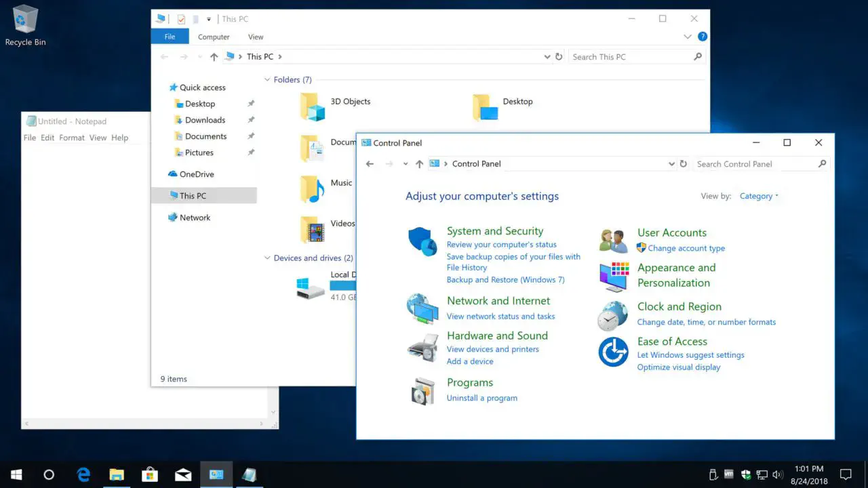Open the Desktop folder icon in This PC
868x488 pixels.
(x=485, y=107)
